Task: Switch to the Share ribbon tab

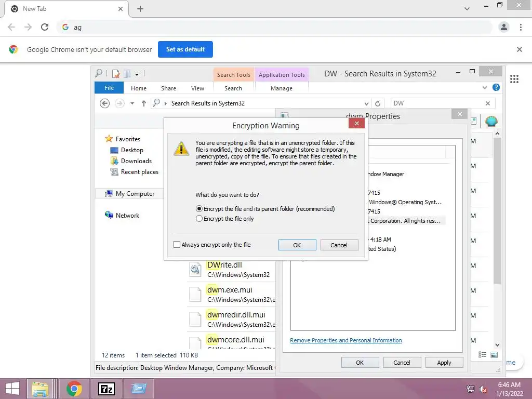Action: [x=168, y=88]
